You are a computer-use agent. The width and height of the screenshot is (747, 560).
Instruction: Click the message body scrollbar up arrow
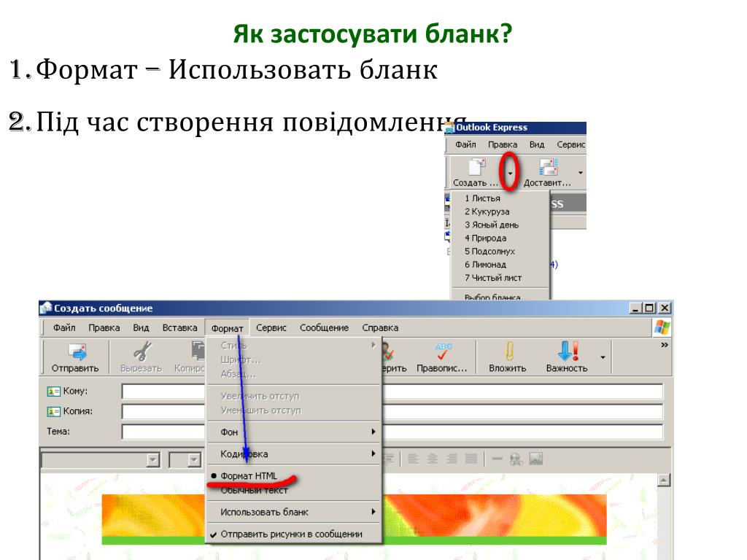click(664, 480)
